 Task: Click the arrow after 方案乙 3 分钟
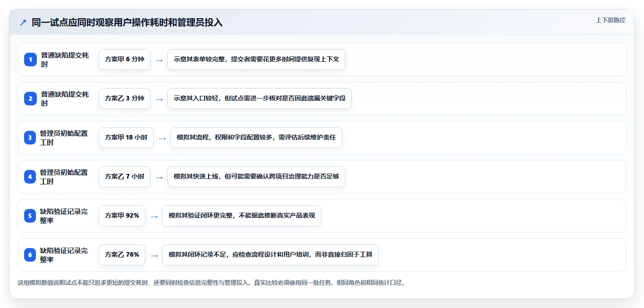(159, 99)
